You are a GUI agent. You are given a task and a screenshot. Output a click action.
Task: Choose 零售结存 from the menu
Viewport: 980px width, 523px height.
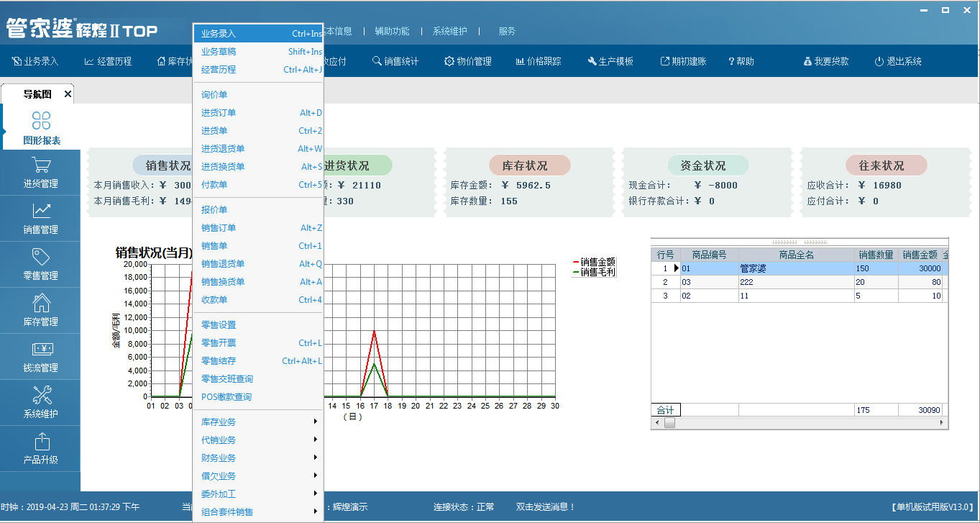tap(259, 361)
